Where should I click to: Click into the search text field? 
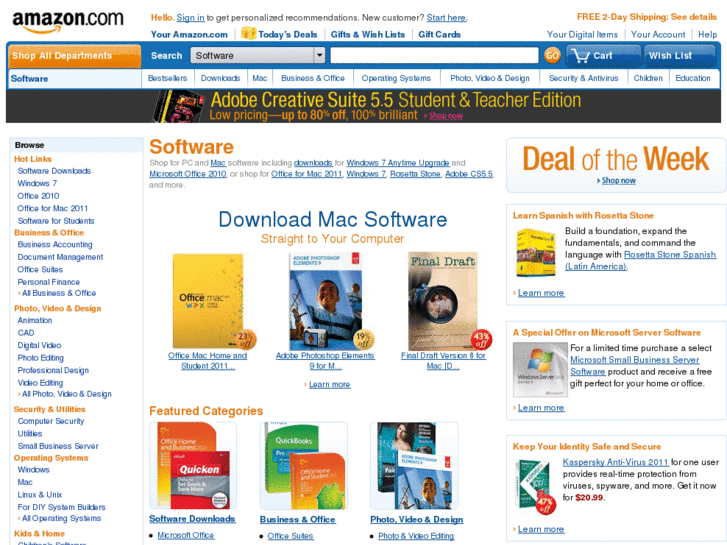click(x=434, y=56)
